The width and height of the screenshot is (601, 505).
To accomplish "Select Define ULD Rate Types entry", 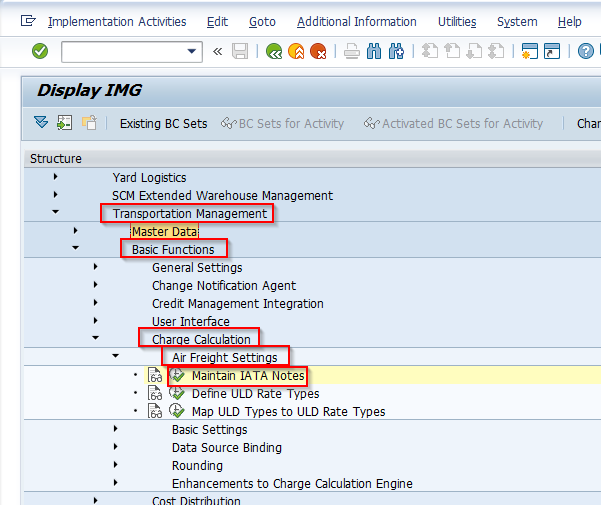I will pyautogui.click(x=255, y=394).
